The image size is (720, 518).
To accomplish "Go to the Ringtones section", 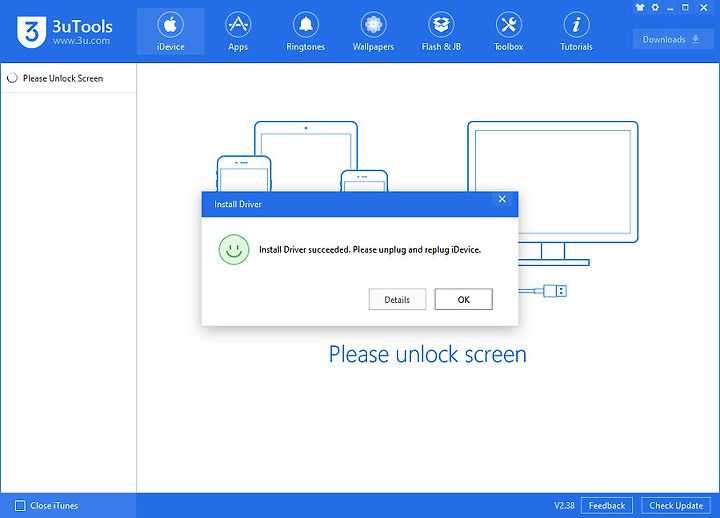I will coord(305,32).
